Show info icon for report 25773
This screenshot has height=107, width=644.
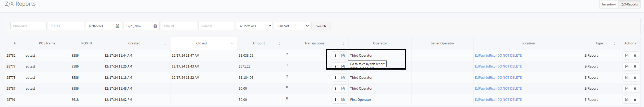coord(335,77)
